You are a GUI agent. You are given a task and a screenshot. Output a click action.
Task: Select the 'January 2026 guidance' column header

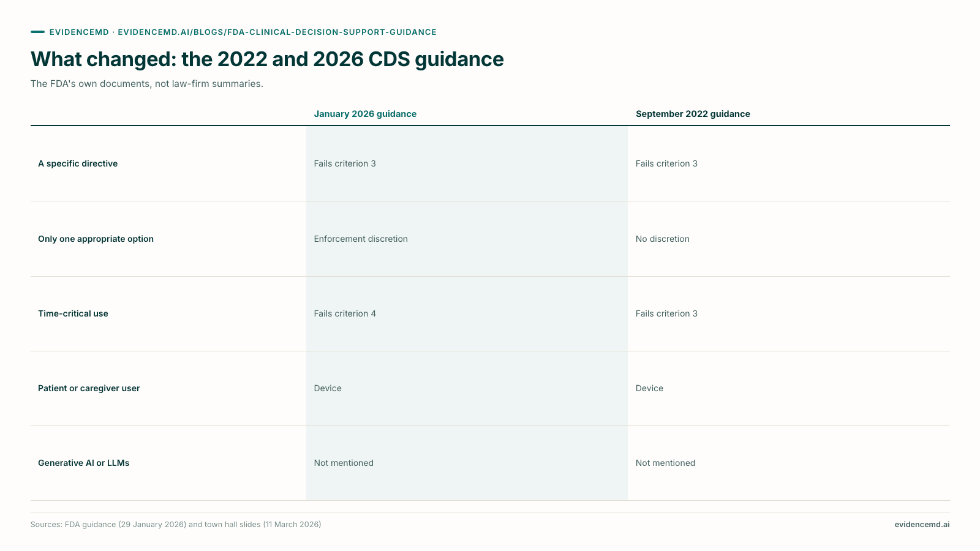[365, 114]
